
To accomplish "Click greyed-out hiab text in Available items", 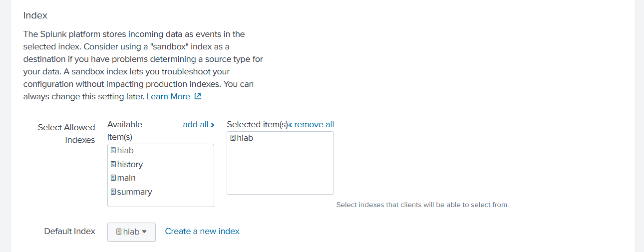I will (x=125, y=151).
